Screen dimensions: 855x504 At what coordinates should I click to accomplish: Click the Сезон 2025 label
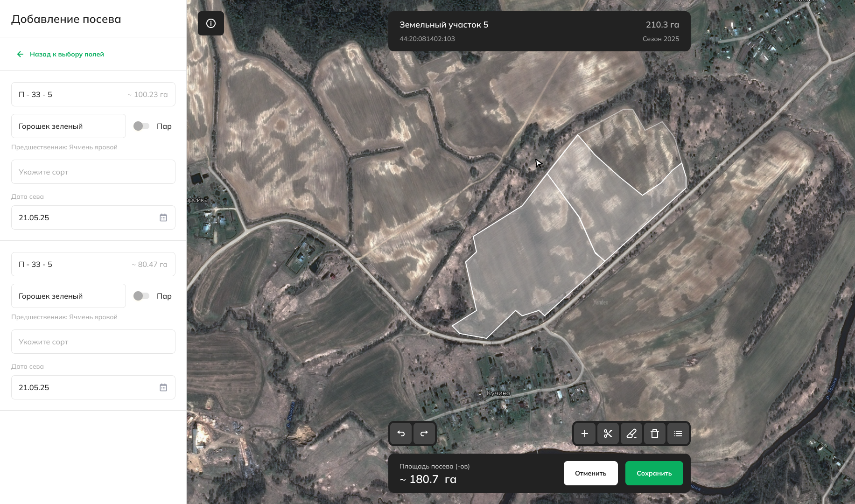661,39
